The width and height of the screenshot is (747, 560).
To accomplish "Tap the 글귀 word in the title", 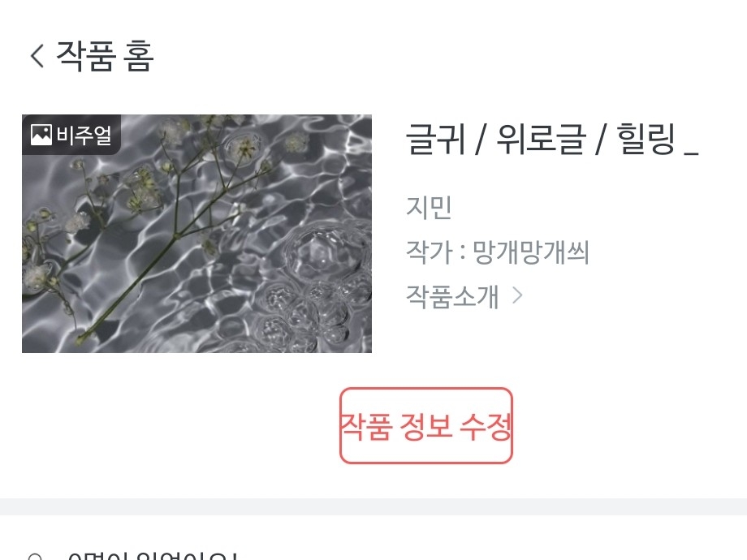I will tap(435, 139).
